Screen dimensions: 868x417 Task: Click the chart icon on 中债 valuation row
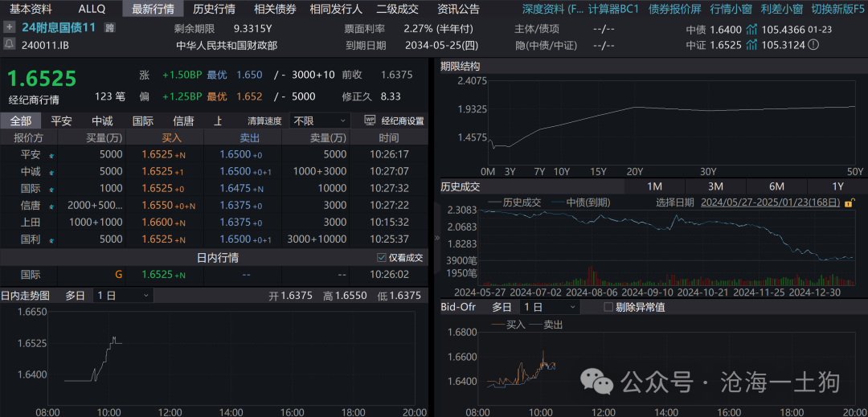[751, 30]
